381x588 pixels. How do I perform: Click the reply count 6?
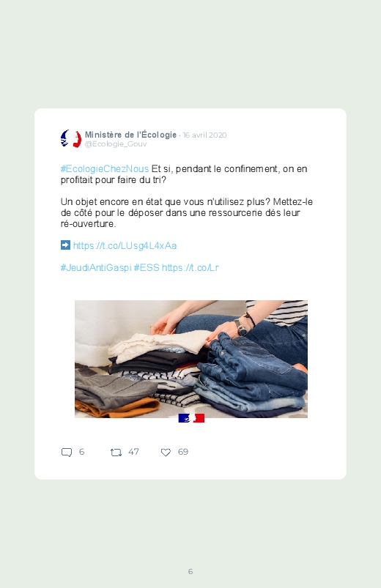81,452
